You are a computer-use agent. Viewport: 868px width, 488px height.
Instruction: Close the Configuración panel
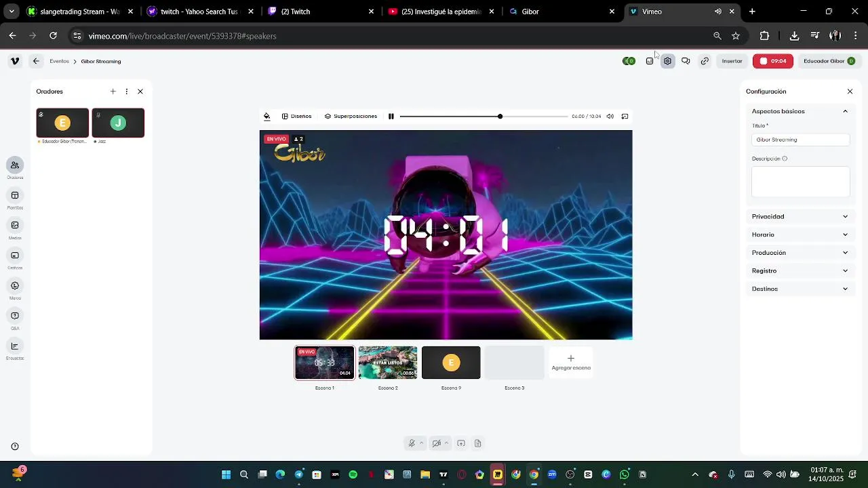[x=850, y=91]
